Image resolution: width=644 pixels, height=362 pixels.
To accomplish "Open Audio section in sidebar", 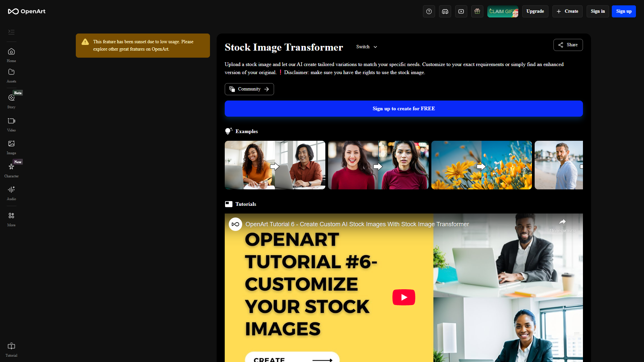I will [x=11, y=193].
